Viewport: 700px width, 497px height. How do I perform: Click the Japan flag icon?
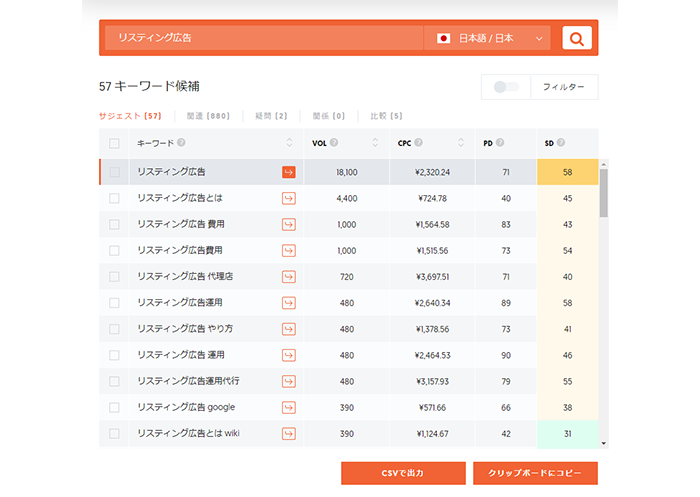pos(443,38)
